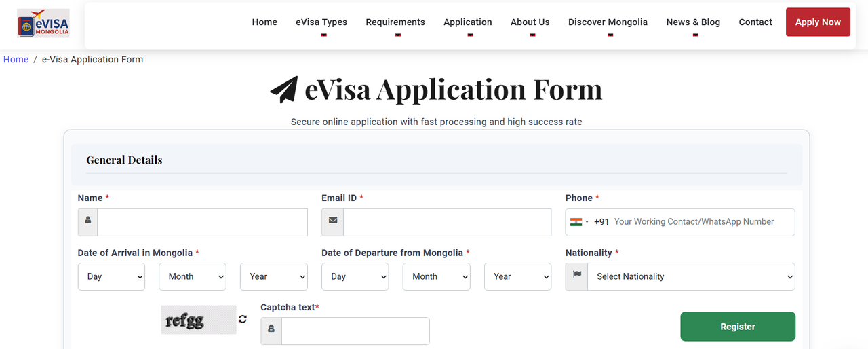This screenshot has height=349, width=868.
Task: Open the Select Nationality dropdown
Action: (691, 276)
